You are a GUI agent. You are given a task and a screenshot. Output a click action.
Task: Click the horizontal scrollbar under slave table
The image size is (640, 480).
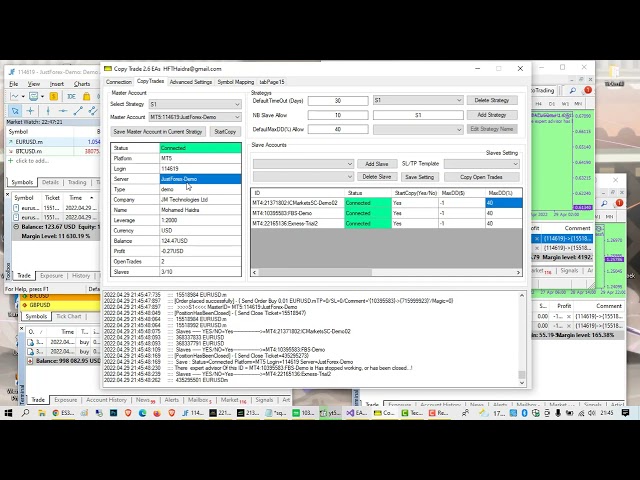point(315,272)
